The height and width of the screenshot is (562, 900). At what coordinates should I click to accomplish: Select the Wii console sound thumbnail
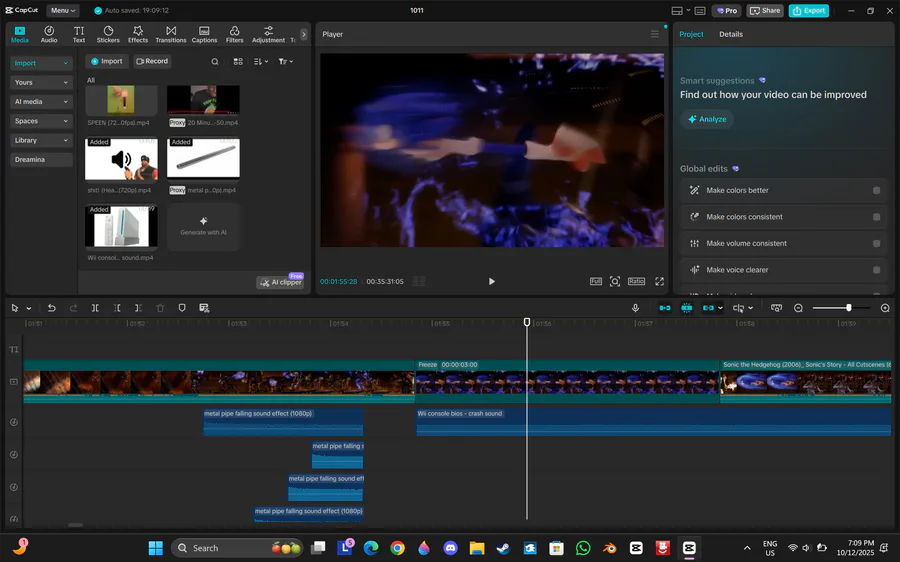(x=121, y=226)
